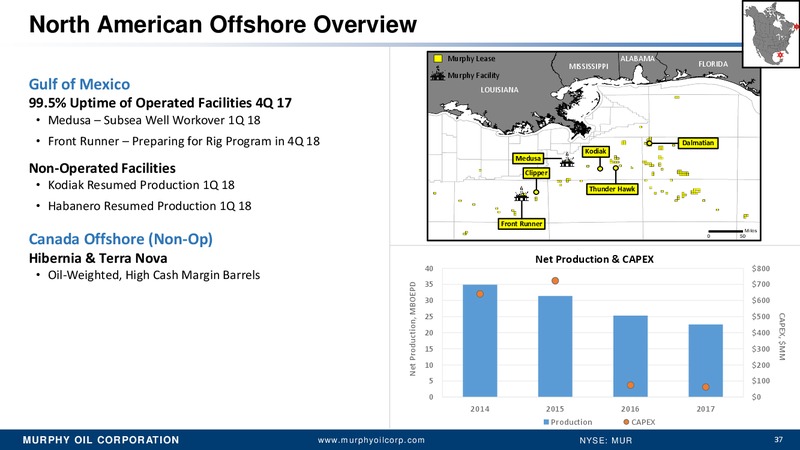Click the 2015 production bar
This screenshot has height=450, width=800.
[x=555, y=346]
